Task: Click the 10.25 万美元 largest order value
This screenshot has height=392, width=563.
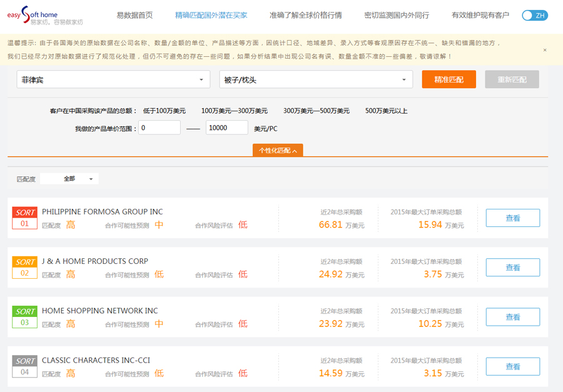Action: [x=441, y=324]
